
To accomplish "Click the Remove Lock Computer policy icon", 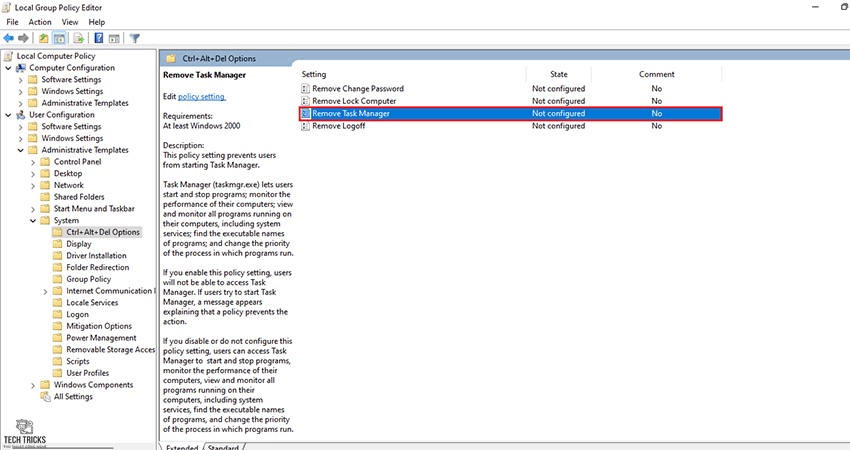I will click(x=305, y=101).
